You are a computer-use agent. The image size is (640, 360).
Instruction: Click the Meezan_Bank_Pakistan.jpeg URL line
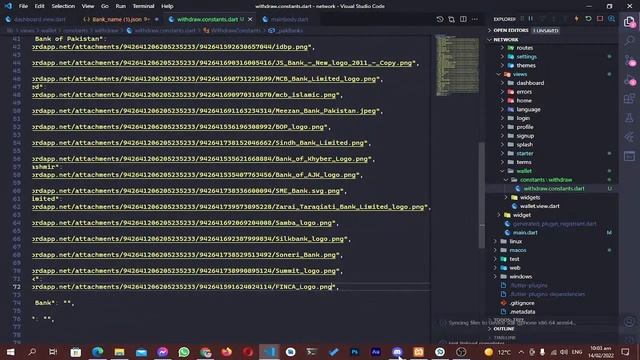[205, 111]
